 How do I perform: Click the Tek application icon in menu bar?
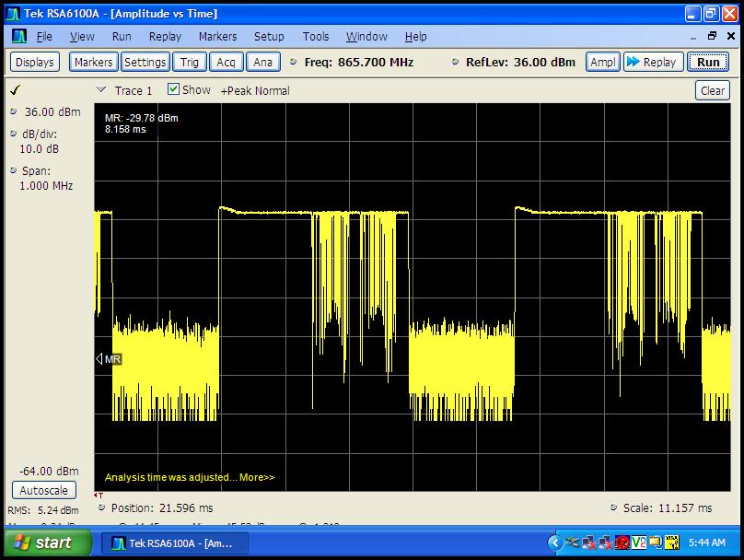19,37
